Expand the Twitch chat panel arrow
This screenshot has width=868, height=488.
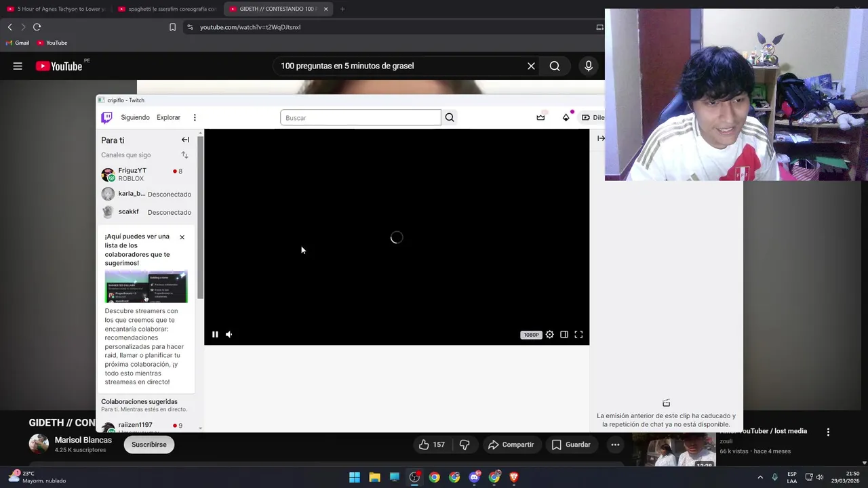(x=601, y=138)
